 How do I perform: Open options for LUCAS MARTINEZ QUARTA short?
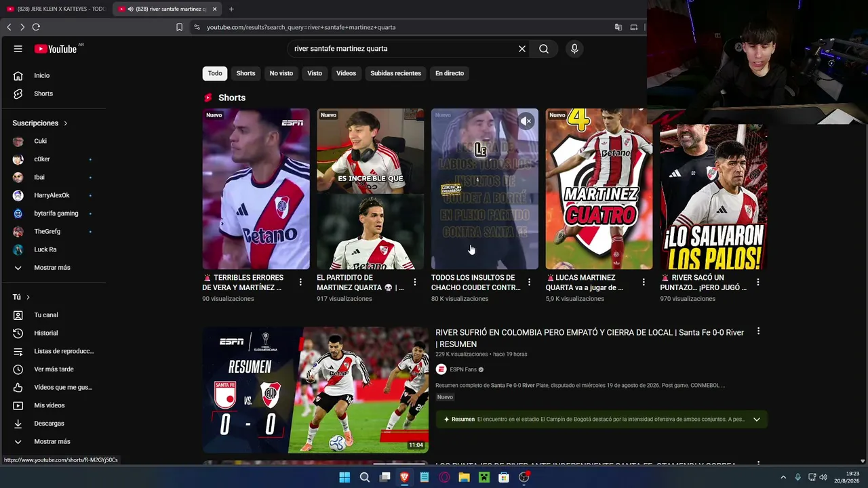644,282
